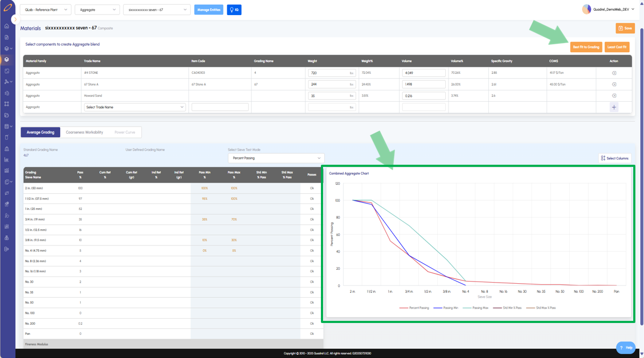The width and height of the screenshot is (644, 358).
Task: Add a new aggregate row with plus
Action: point(614,107)
